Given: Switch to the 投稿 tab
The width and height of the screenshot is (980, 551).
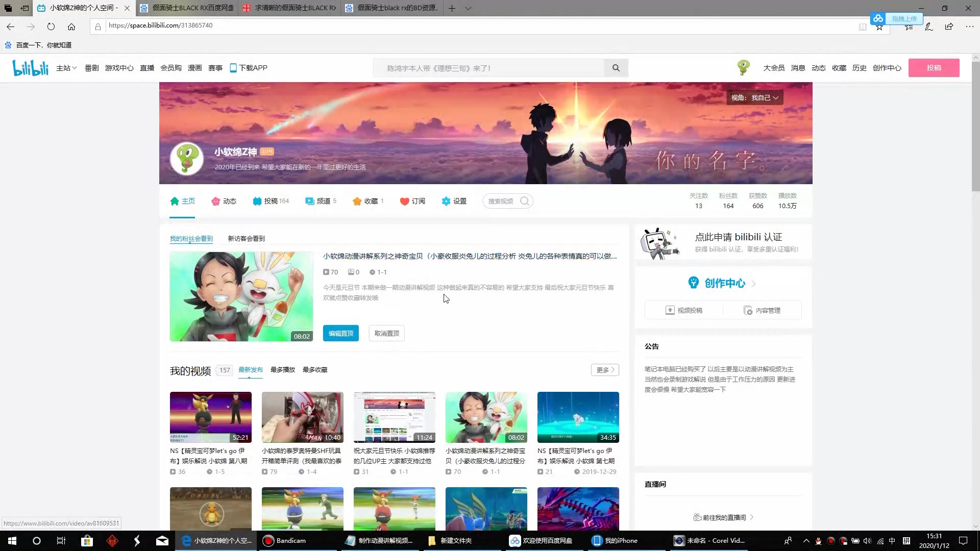Looking at the screenshot, I should [x=271, y=201].
